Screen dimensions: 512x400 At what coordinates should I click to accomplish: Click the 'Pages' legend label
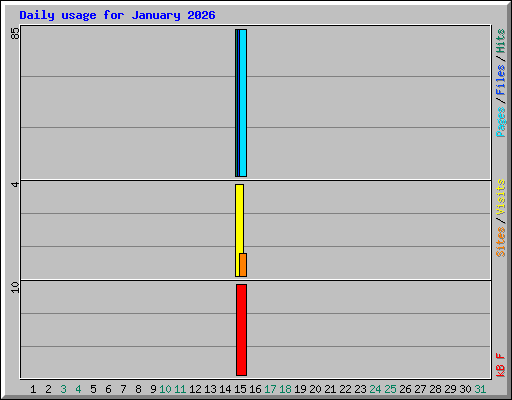(501, 122)
